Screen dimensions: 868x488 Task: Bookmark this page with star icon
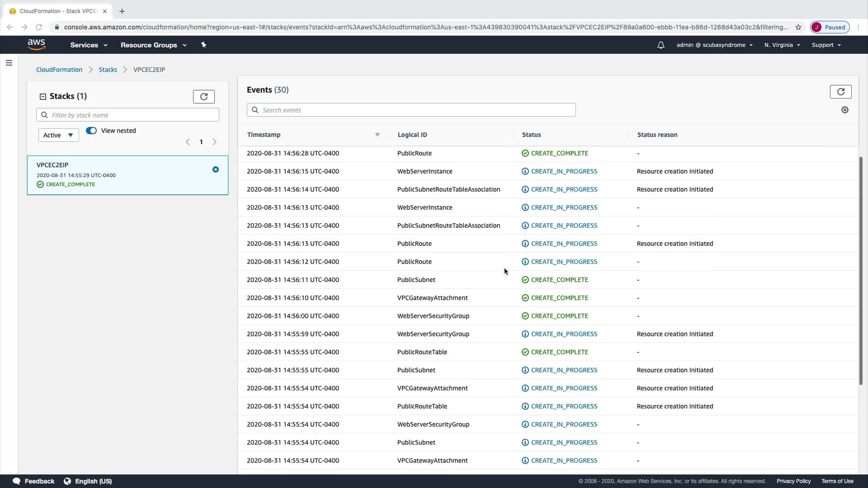coord(798,27)
